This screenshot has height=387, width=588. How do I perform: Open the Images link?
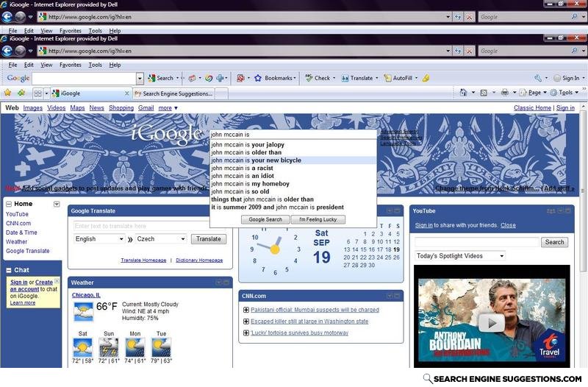(32, 108)
